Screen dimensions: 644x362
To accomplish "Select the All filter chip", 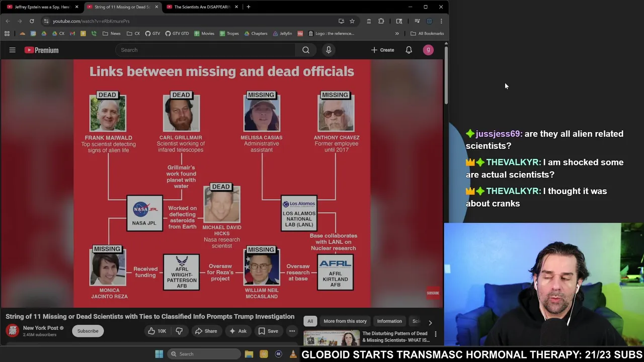I will 310,321.
